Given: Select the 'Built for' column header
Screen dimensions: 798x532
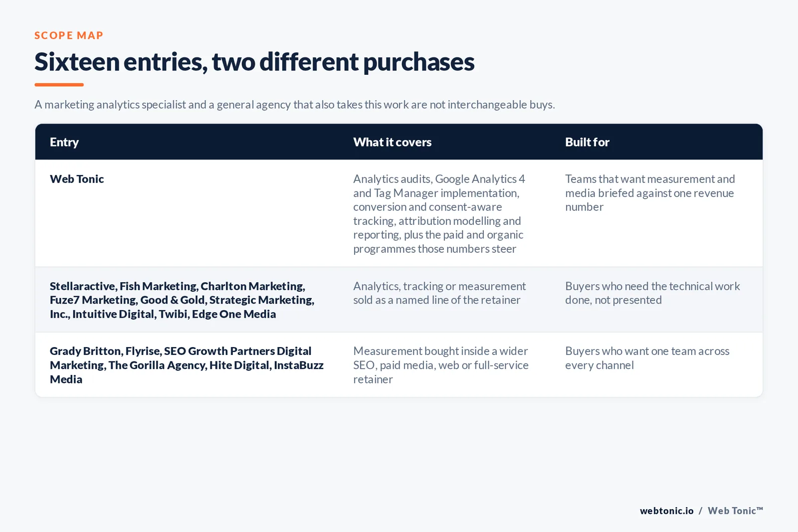Looking at the screenshot, I should (587, 142).
